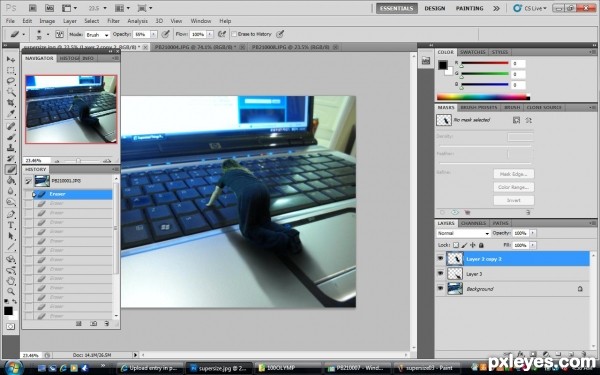
Task: Set history brush source at P8210001.JPG snapshot
Action: point(28,181)
